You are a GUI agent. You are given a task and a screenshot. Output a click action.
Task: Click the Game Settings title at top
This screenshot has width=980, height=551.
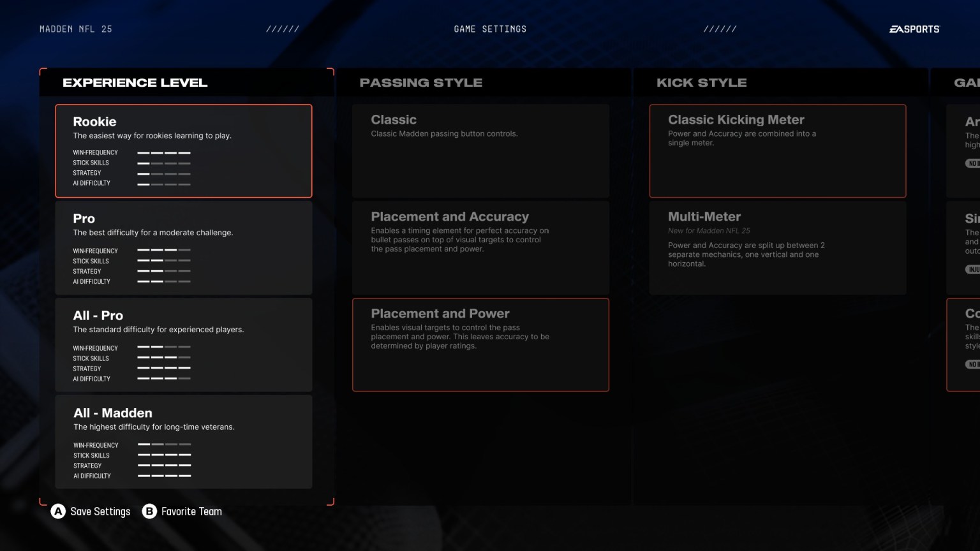pyautogui.click(x=490, y=29)
